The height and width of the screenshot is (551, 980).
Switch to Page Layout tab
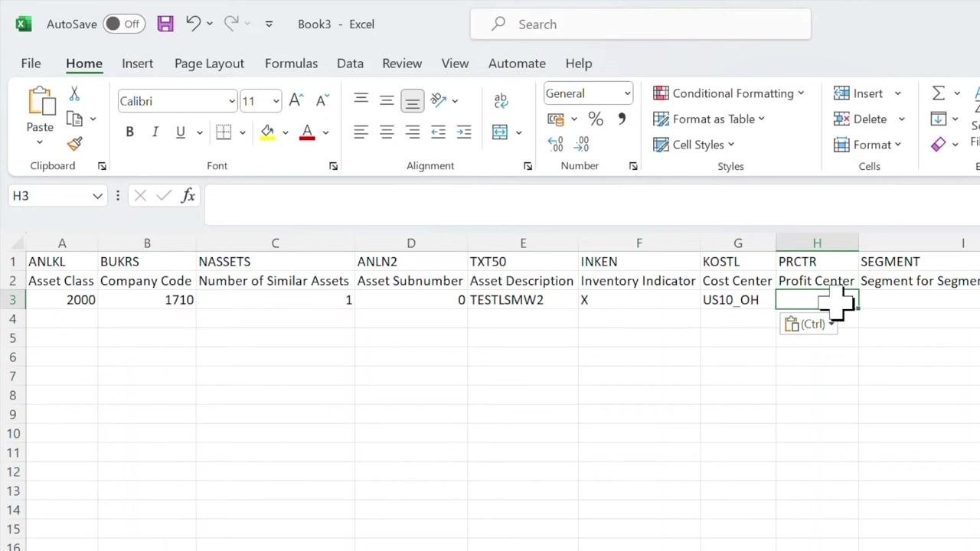point(209,64)
